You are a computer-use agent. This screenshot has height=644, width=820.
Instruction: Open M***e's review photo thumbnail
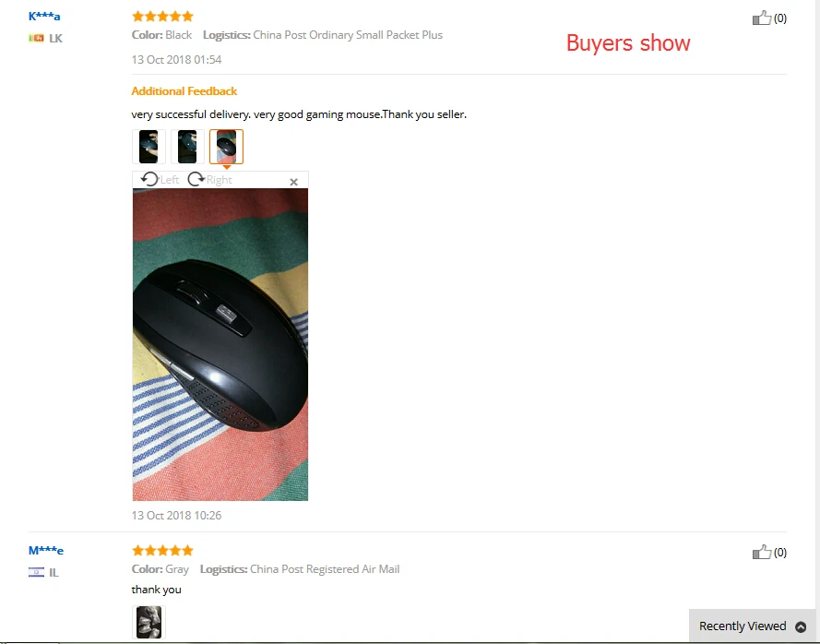(x=149, y=622)
